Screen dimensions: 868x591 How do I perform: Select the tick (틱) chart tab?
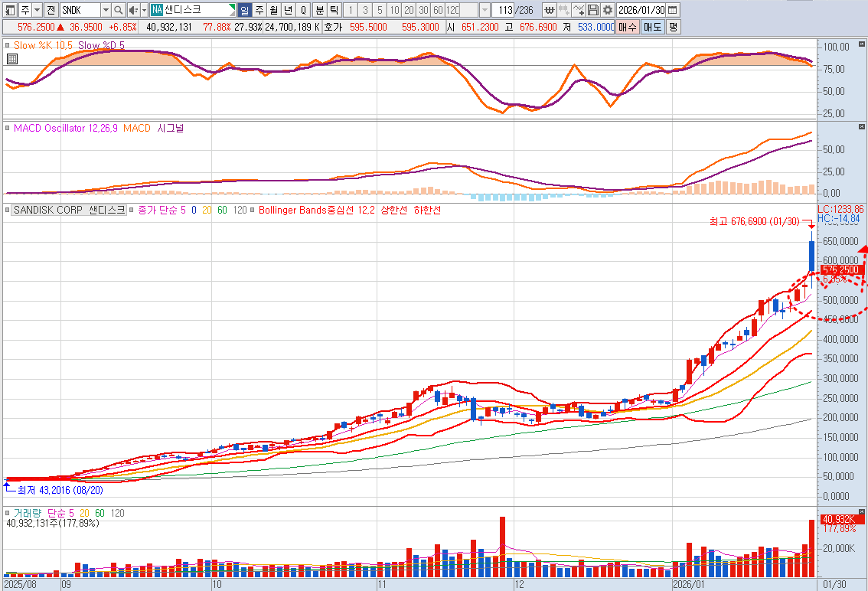(334, 10)
